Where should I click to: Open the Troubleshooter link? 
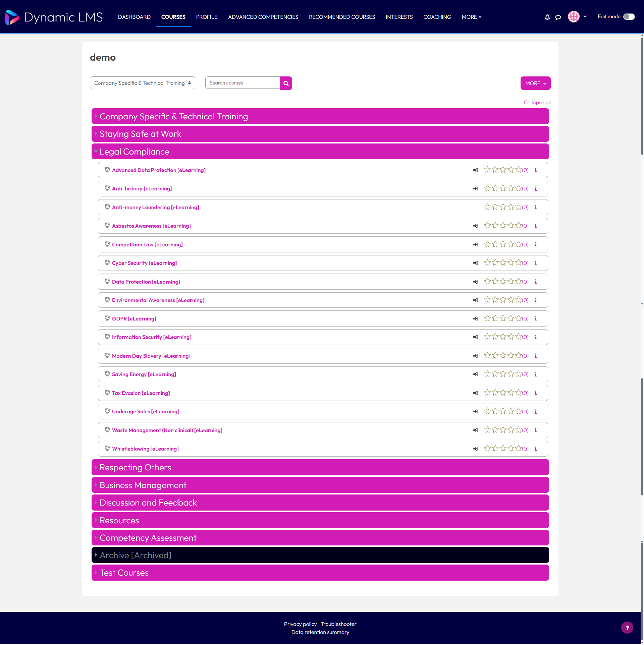pos(338,624)
